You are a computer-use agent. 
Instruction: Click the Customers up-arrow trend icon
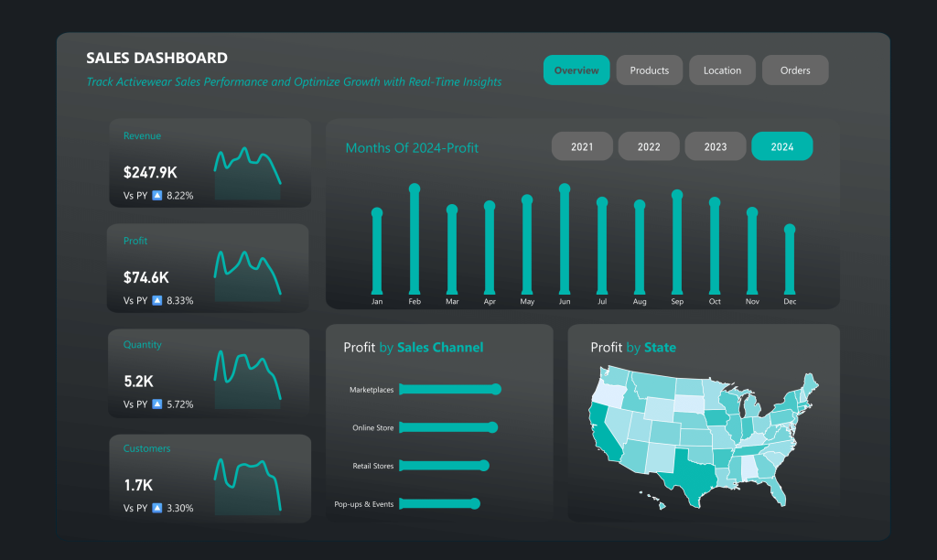click(156, 508)
